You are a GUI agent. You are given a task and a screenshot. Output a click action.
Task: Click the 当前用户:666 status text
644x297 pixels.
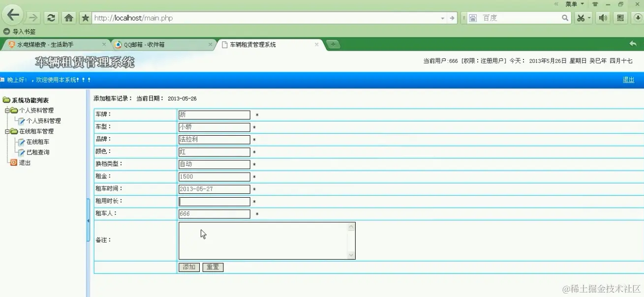440,61
